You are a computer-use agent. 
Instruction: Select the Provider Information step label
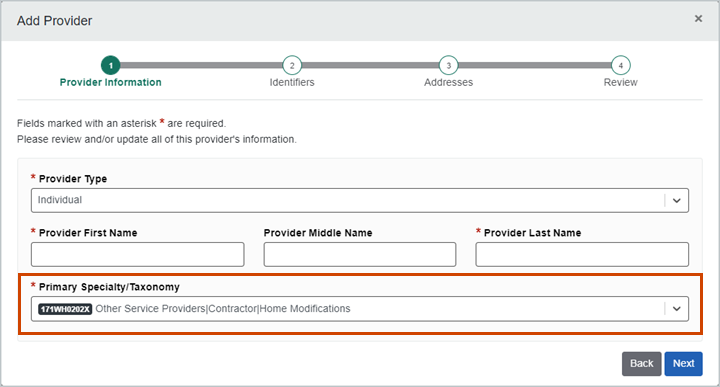click(x=111, y=82)
